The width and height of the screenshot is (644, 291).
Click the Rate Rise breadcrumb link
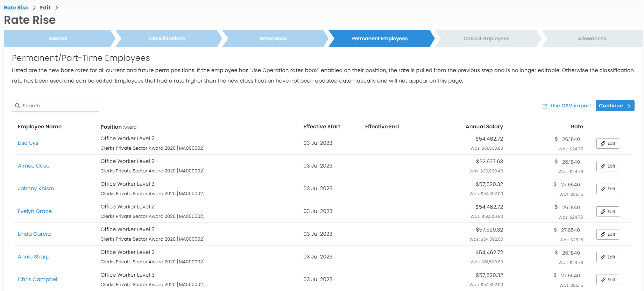point(16,8)
